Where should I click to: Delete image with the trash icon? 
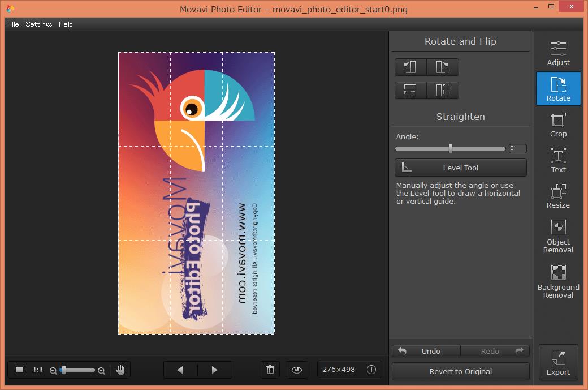270,370
